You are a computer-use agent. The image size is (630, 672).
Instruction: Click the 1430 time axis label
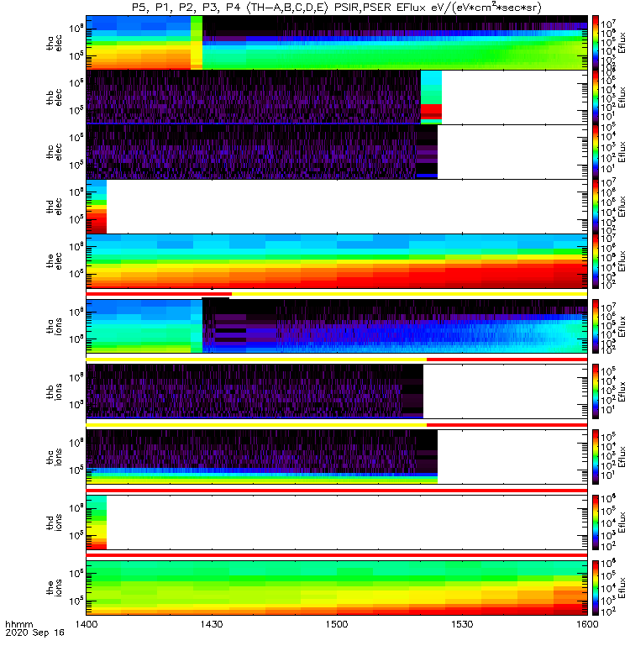(x=212, y=624)
